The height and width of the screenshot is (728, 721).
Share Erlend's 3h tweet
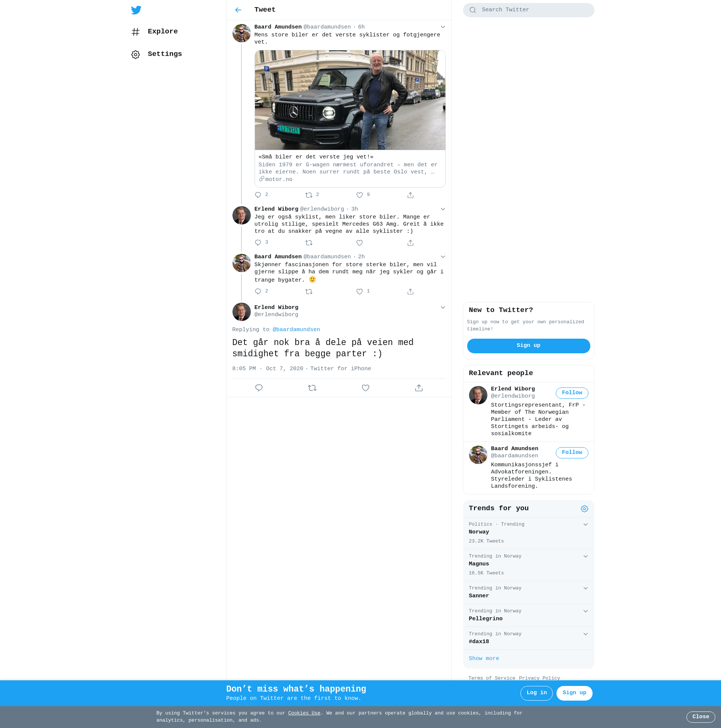[x=410, y=243]
